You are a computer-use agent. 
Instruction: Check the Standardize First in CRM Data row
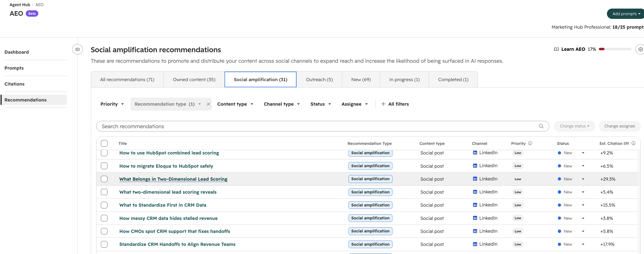pyautogui.click(x=104, y=205)
